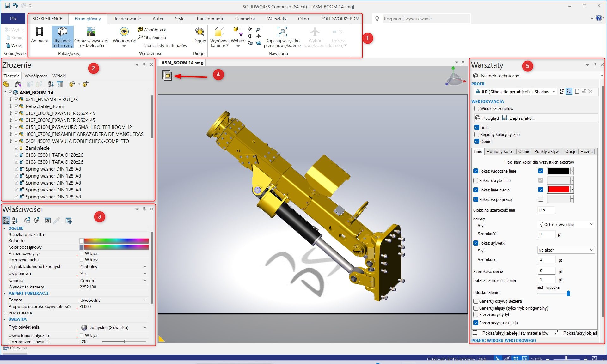This screenshot has height=364, width=607.
Task: Toggle the Linie checkbox
Action: [477, 127]
